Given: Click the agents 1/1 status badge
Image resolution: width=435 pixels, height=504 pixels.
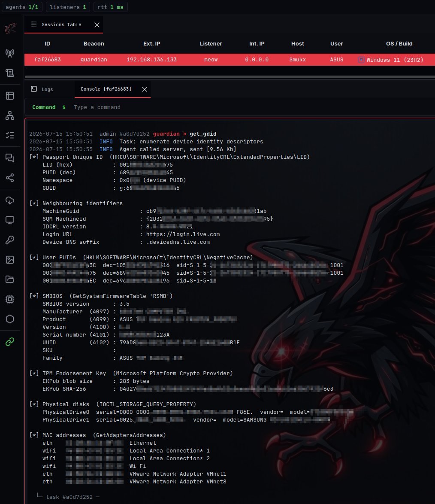Looking at the screenshot, I should [22, 7].
